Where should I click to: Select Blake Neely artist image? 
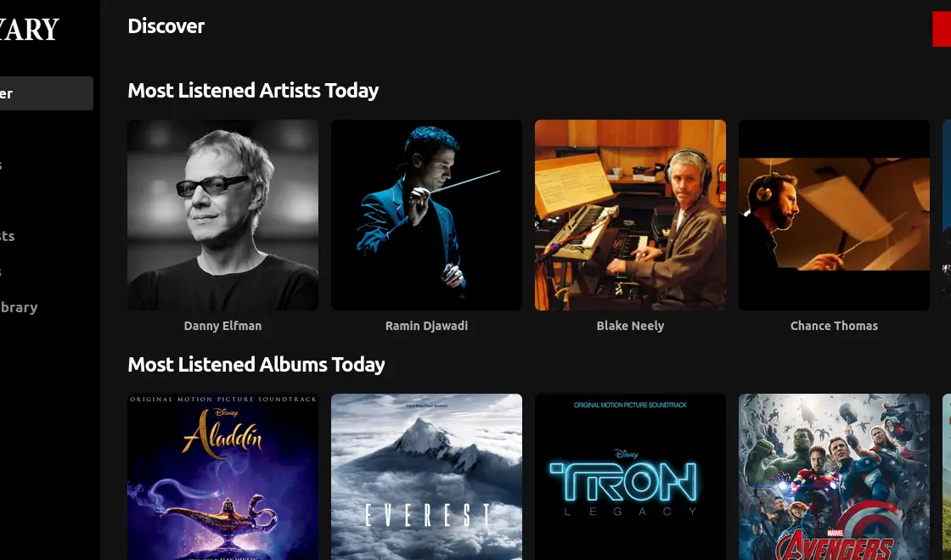point(630,216)
